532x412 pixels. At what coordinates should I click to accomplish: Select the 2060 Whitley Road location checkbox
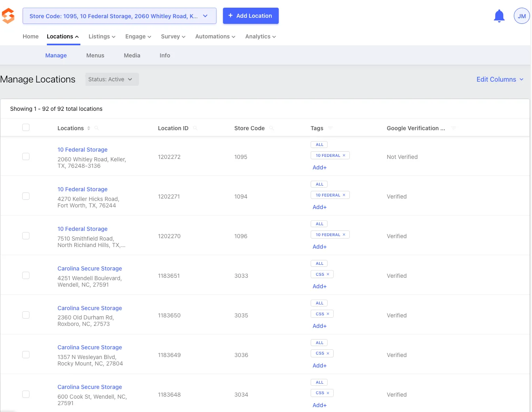pos(26,156)
